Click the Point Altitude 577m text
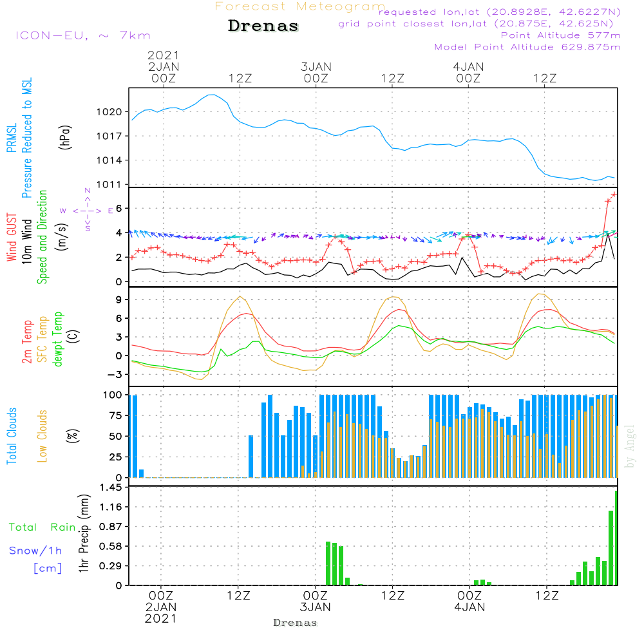 [560, 35]
